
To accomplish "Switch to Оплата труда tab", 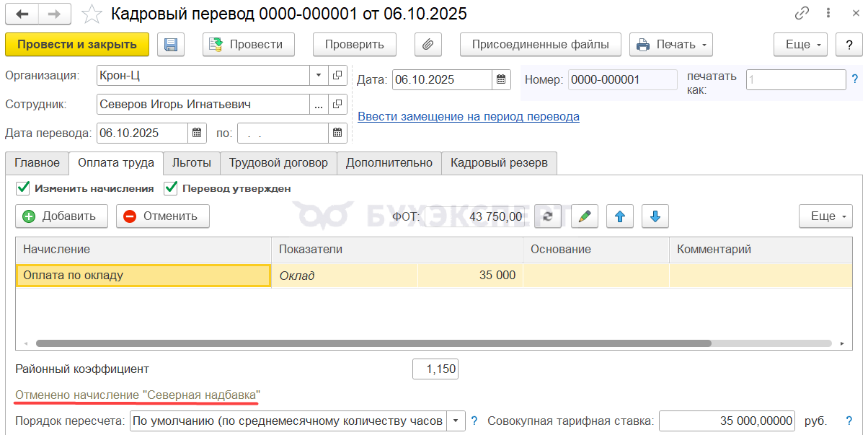I will (116, 163).
